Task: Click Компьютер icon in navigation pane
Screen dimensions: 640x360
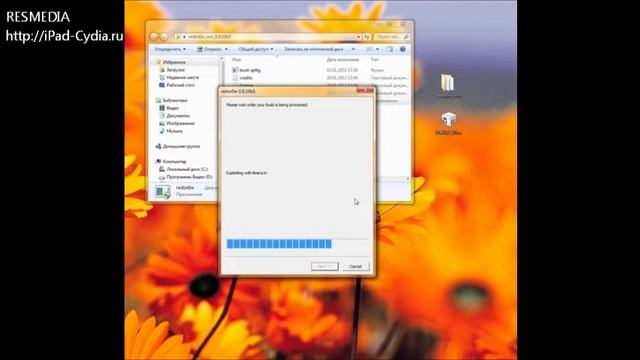Action: tap(158, 162)
